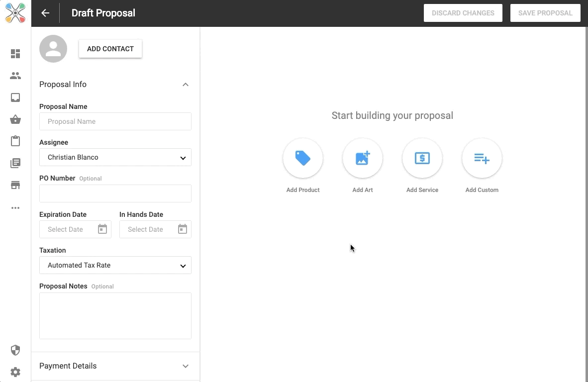Click the ellipsis menu in the sidebar
588x382 pixels.
15,208
